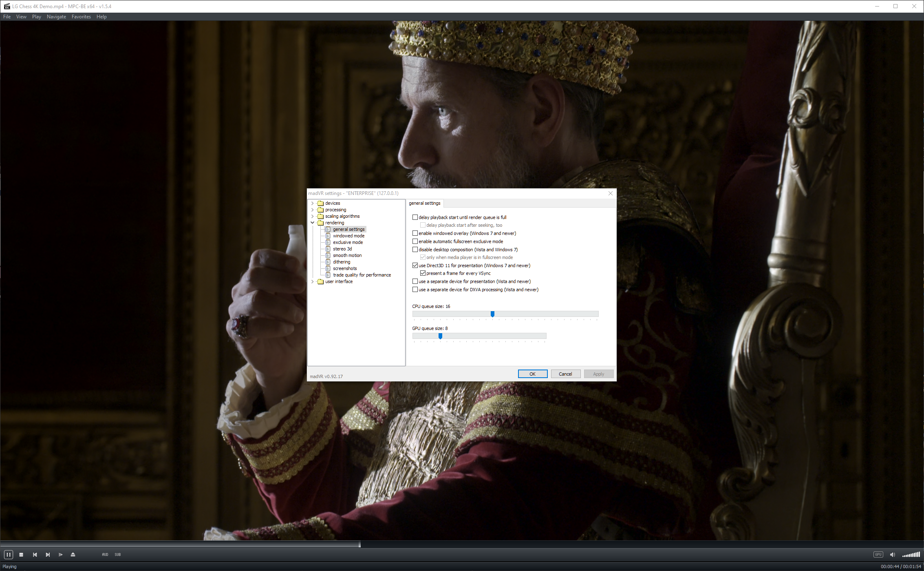Skip to the next file
Viewport: 924px width, 571px height.
pyautogui.click(x=48, y=555)
